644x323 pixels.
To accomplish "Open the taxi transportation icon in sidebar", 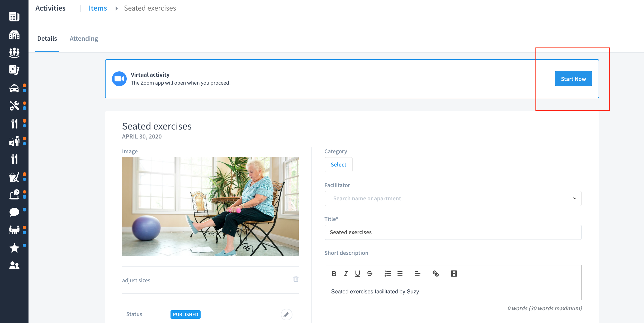I will [x=14, y=88].
